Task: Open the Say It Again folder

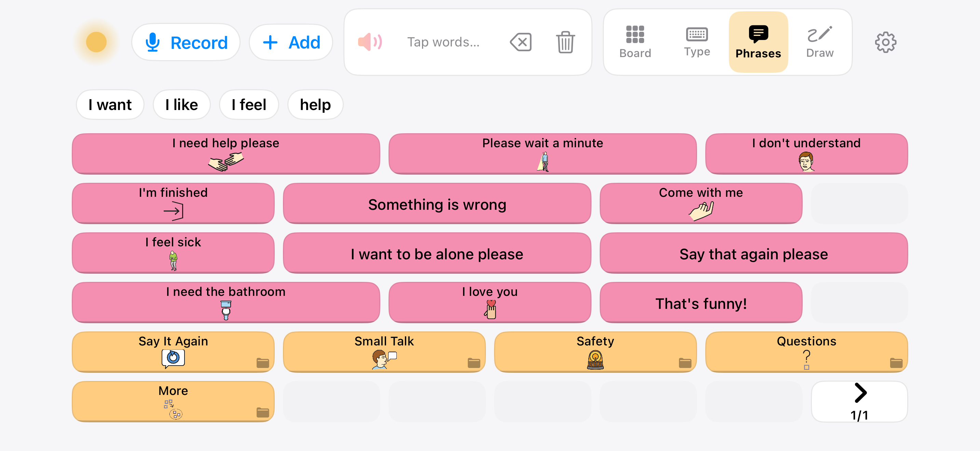Action: 173,352
